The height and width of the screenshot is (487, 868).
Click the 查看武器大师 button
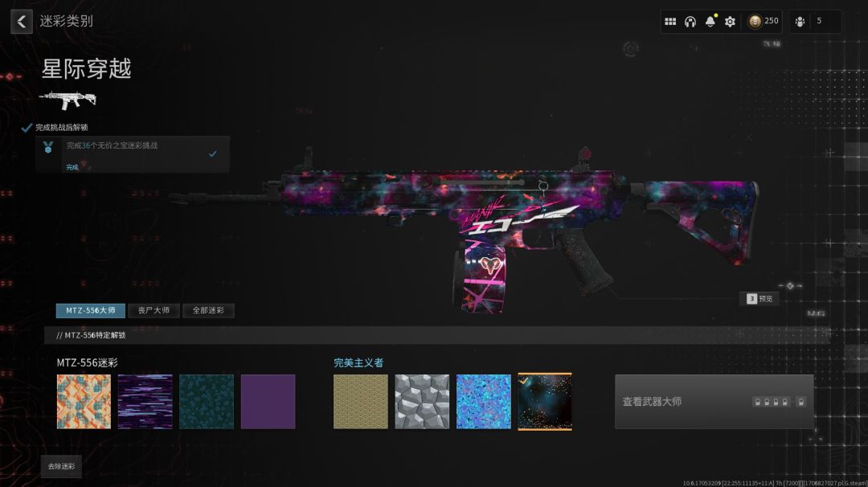(x=714, y=402)
